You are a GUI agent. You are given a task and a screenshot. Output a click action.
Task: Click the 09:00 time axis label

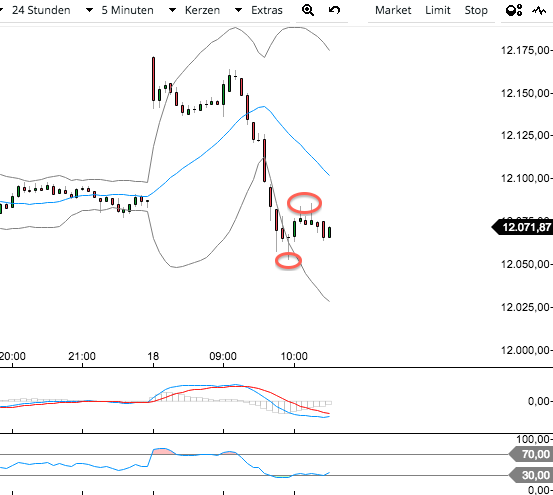223,356
